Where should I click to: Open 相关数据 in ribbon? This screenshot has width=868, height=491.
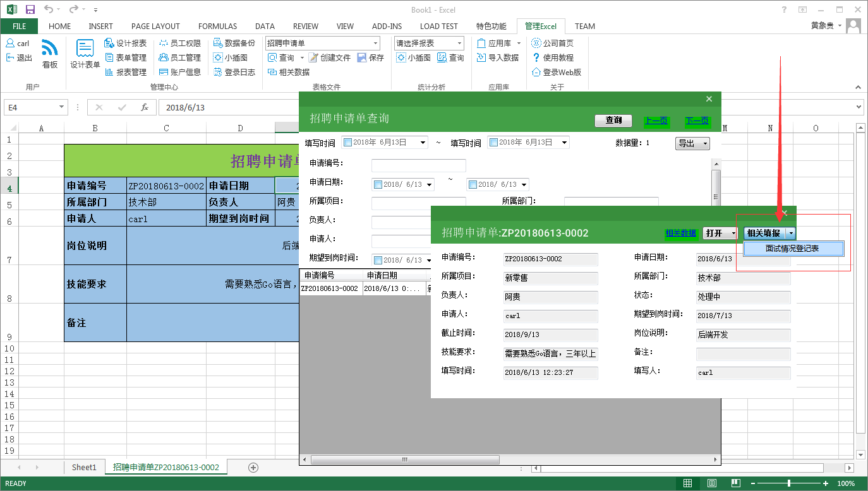288,72
